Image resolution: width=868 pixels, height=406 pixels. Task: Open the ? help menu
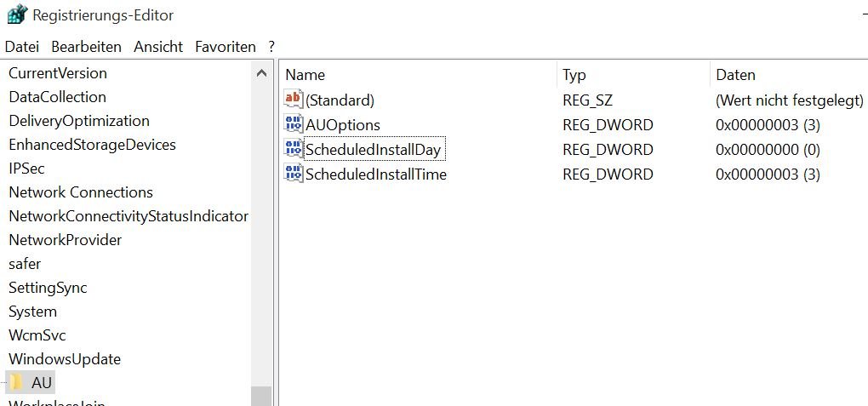click(271, 47)
